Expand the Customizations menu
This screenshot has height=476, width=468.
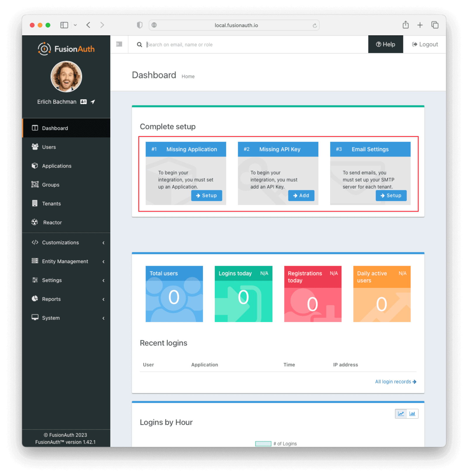coord(60,242)
